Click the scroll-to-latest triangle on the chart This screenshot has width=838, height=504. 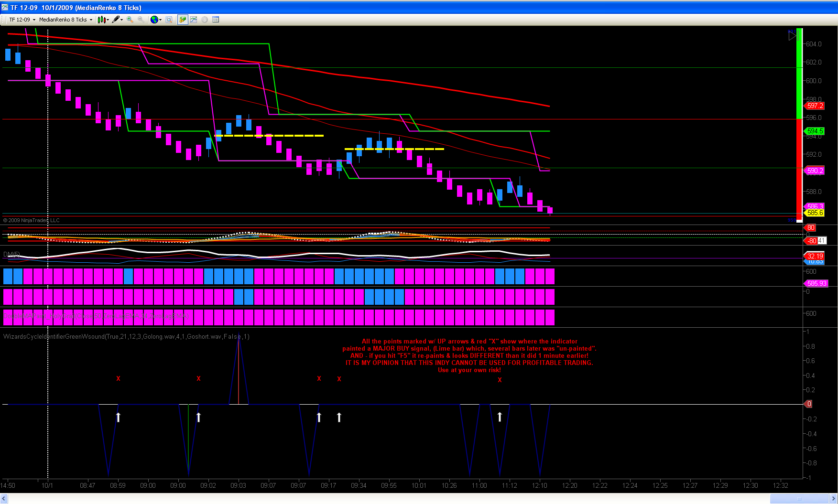[792, 35]
